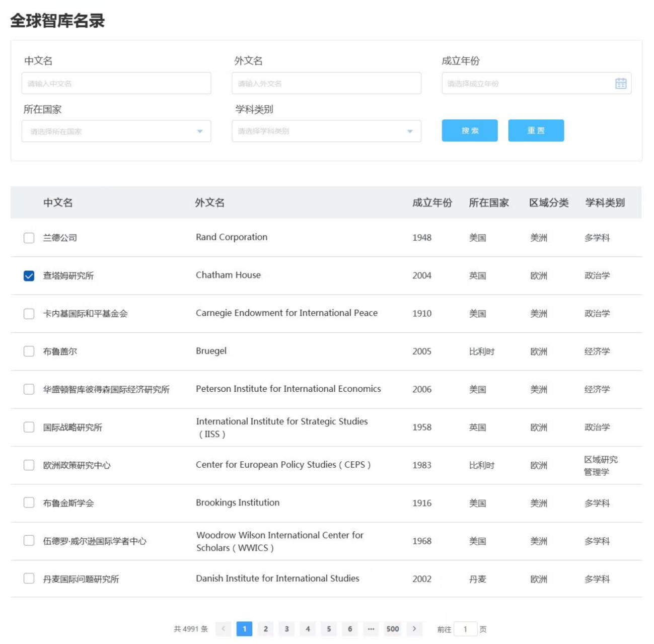The image size is (654, 644).
Task: Go to page 6
Action: click(350, 628)
